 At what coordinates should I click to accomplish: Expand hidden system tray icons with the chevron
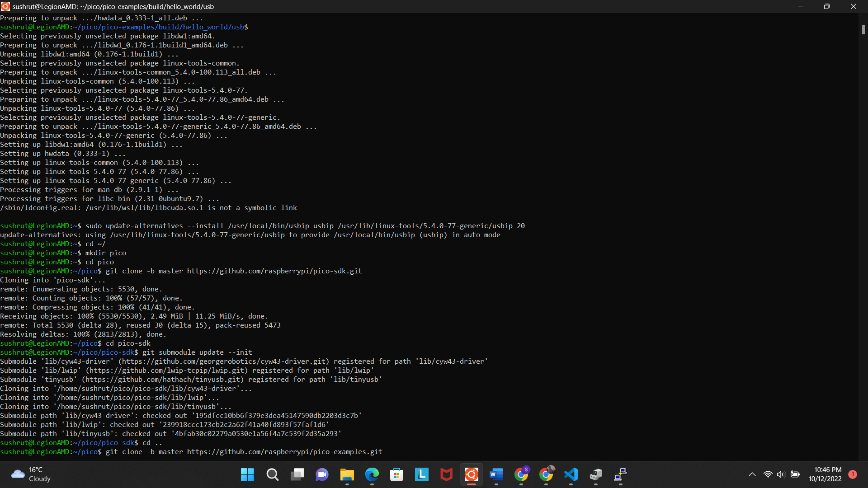point(753,474)
